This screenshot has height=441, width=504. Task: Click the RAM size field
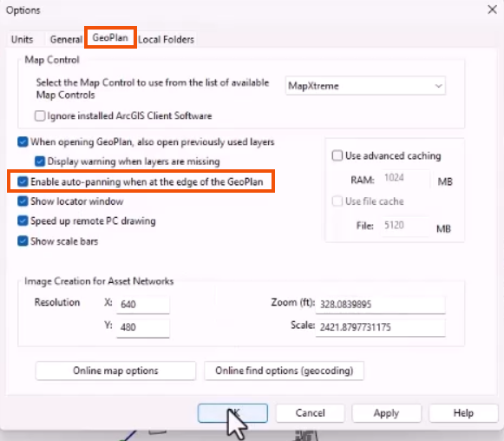[x=406, y=179]
